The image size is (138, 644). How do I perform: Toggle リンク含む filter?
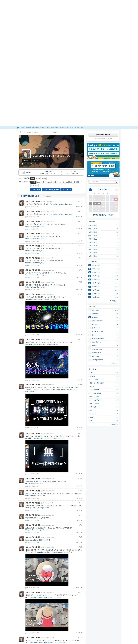(x=35, y=185)
